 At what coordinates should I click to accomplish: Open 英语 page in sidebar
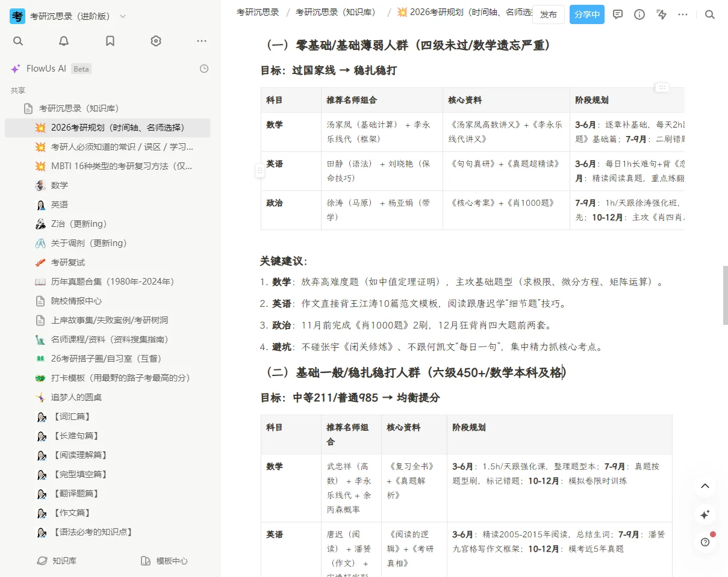pyautogui.click(x=107, y=205)
